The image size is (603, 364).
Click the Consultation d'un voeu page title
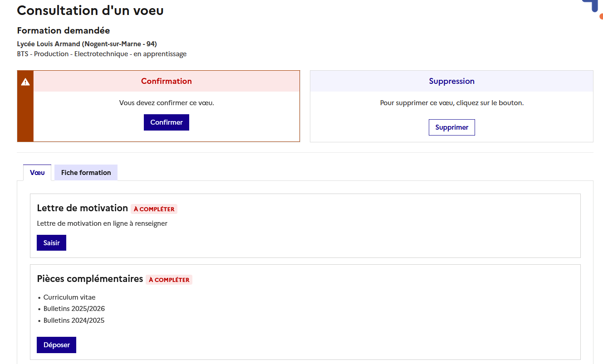click(90, 11)
